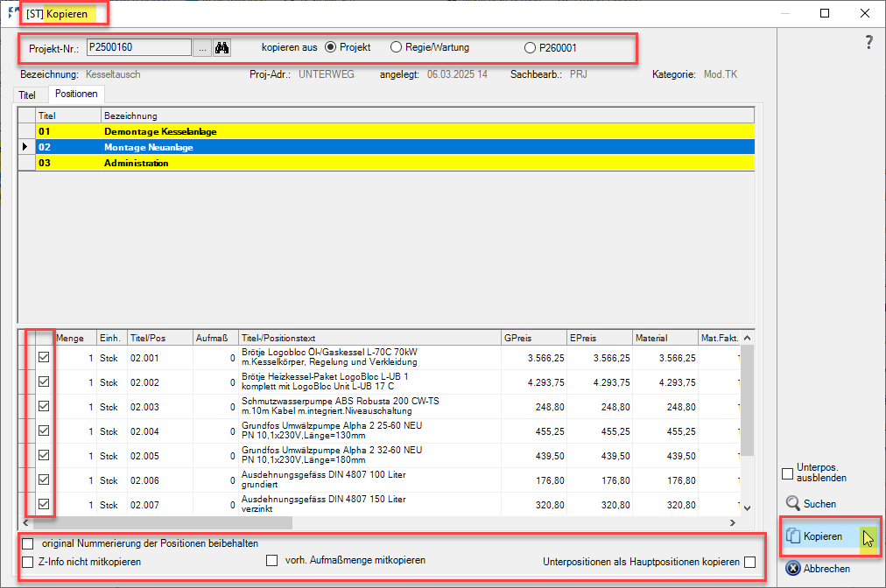Open the help question mark icon
The width and height of the screenshot is (886, 588).
click(868, 42)
